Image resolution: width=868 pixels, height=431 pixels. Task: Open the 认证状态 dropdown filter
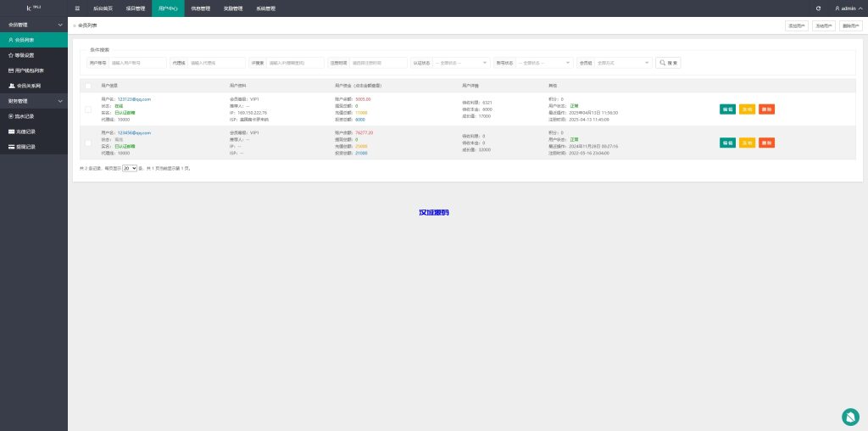(461, 63)
